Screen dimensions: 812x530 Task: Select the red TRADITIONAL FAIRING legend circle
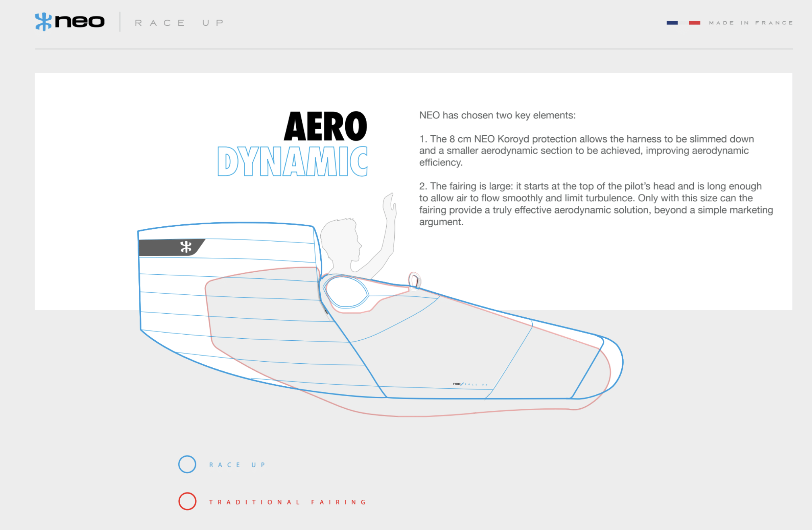[x=187, y=501]
